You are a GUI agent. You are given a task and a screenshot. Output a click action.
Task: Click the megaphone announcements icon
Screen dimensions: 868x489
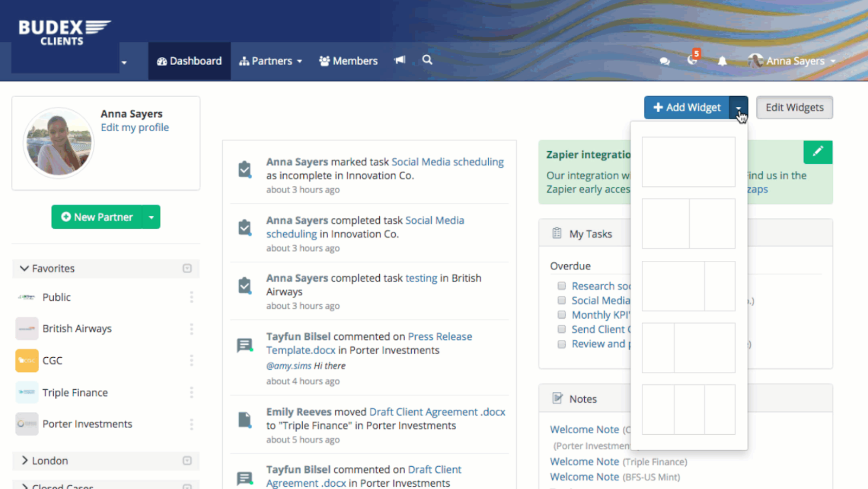400,60
